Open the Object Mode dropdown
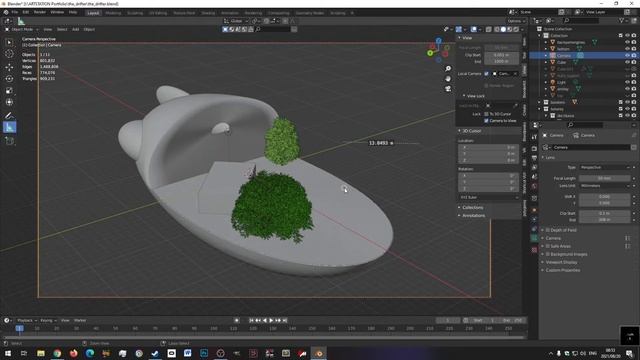This screenshot has width=640, height=360. [22, 29]
